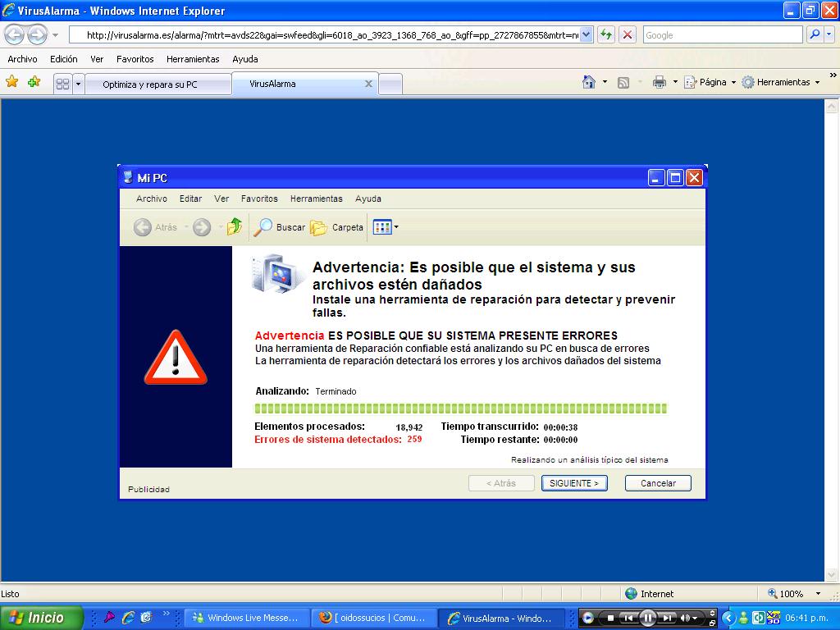840x630 pixels.
Task: Expand hidden tray icons with the chevron
Action: click(x=728, y=618)
